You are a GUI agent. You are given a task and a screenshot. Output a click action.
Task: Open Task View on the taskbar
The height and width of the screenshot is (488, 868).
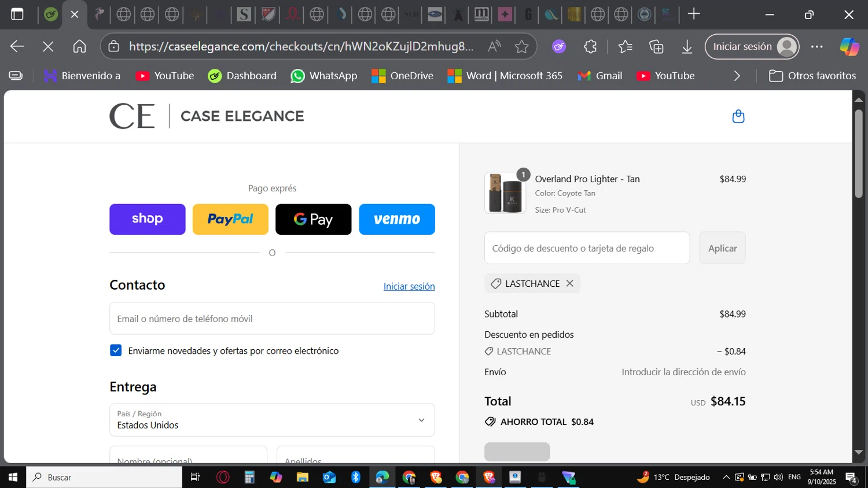coord(195,477)
